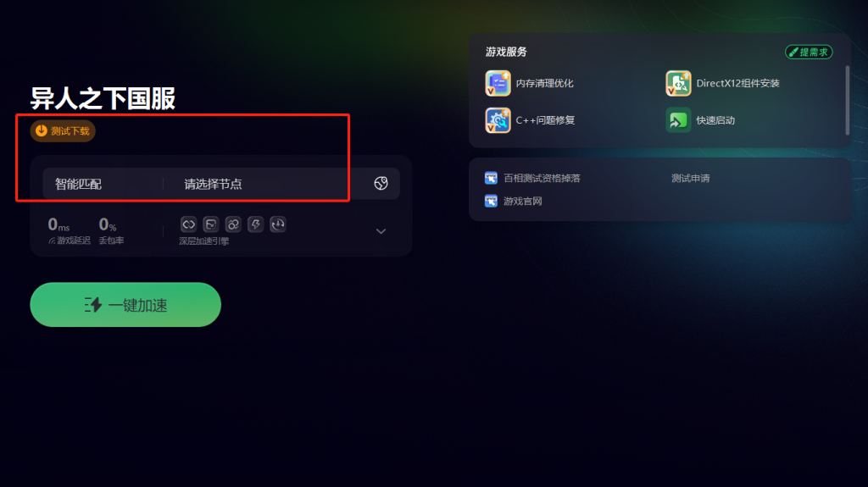The image size is (868, 487).
Task: Start acceleration with 一键加速 button
Action: pyautogui.click(x=125, y=304)
